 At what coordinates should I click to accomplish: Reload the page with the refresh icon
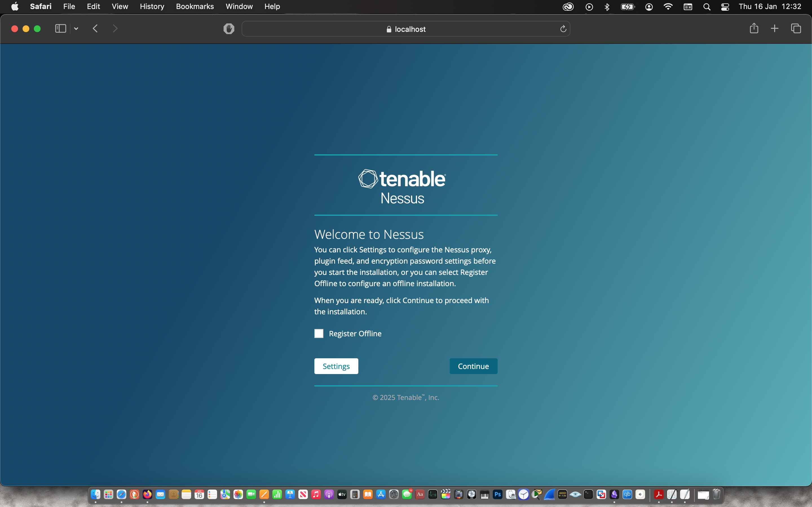563,29
